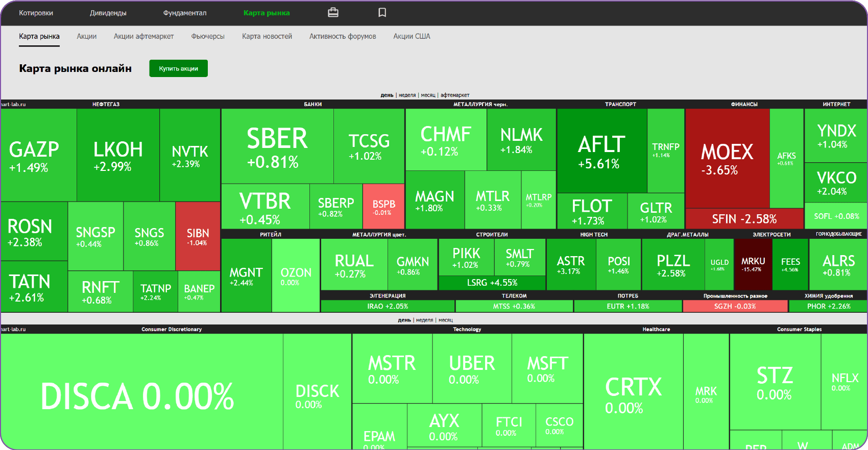Image resolution: width=868 pixels, height=450 pixels.
Task: Open the DISCA 0.00% tile
Action: coord(141,392)
